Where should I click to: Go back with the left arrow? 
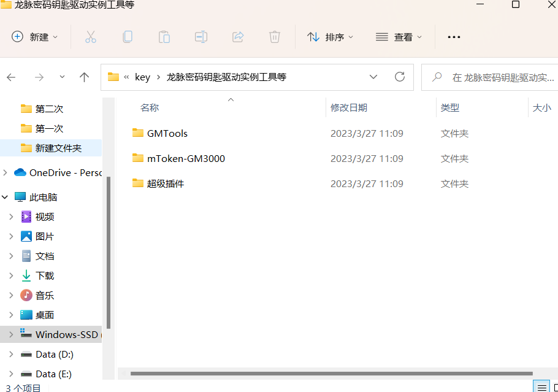click(12, 77)
